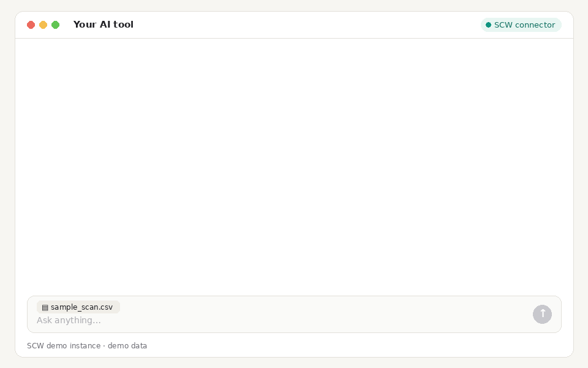Click blank space in the title bar
Viewport: 588px width, 368px height.
pyautogui.click(x=300, y=25)
